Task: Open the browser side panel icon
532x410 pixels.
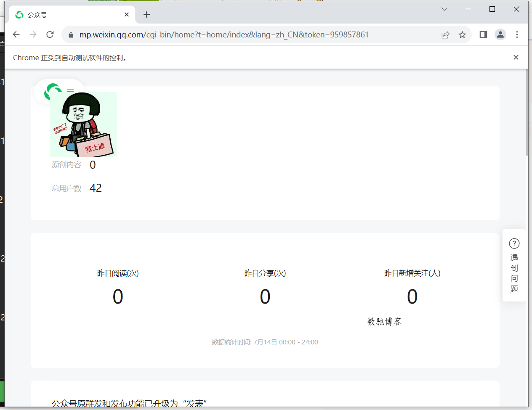Action: [483, 34]
